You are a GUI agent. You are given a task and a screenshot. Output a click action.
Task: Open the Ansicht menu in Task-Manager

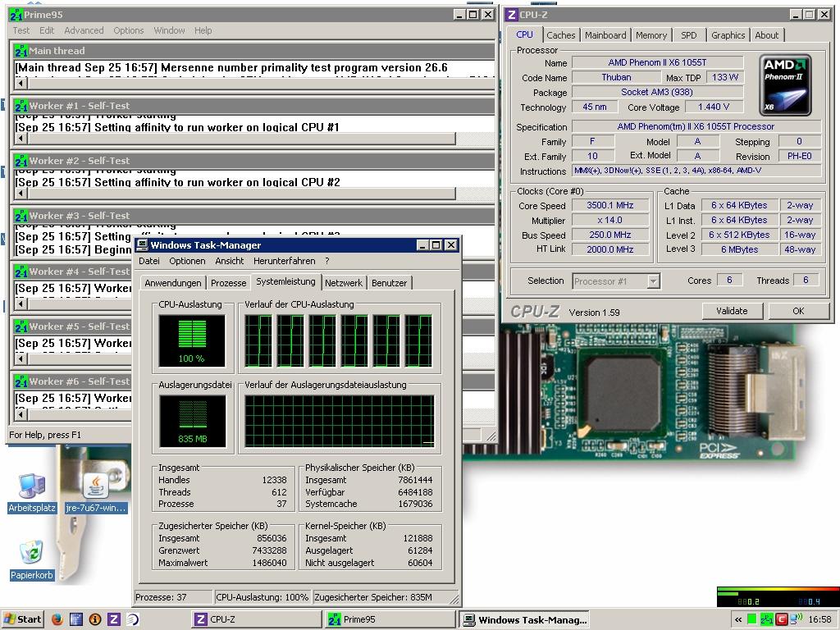[230, 261]
